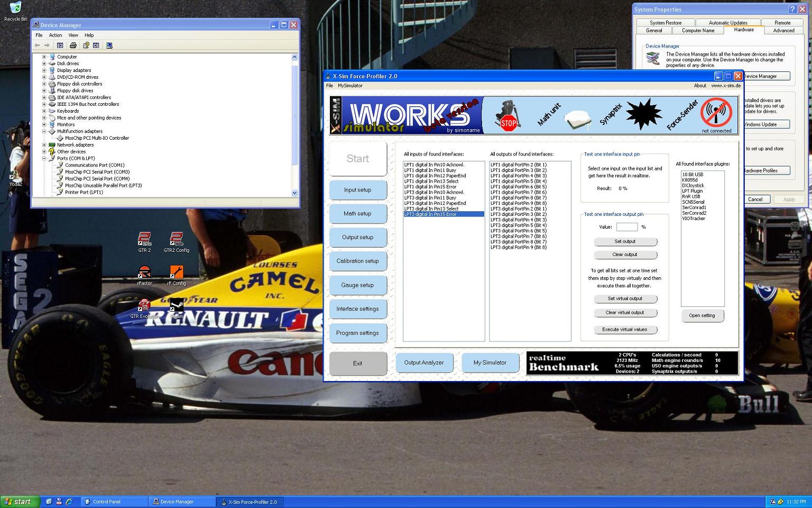
Task: Select MosChip PCI Multi-IO Controller device
Action: point(97,138)
